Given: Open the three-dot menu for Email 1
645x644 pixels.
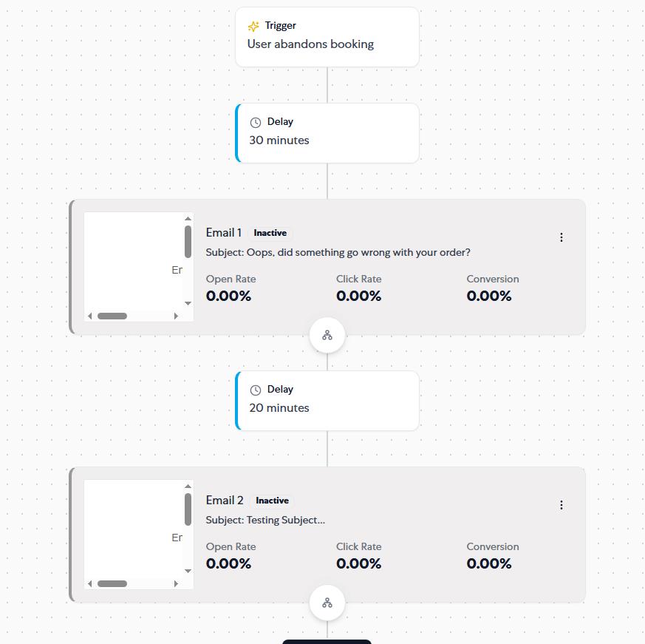Looking at the screenshot, I should [561, 237].
